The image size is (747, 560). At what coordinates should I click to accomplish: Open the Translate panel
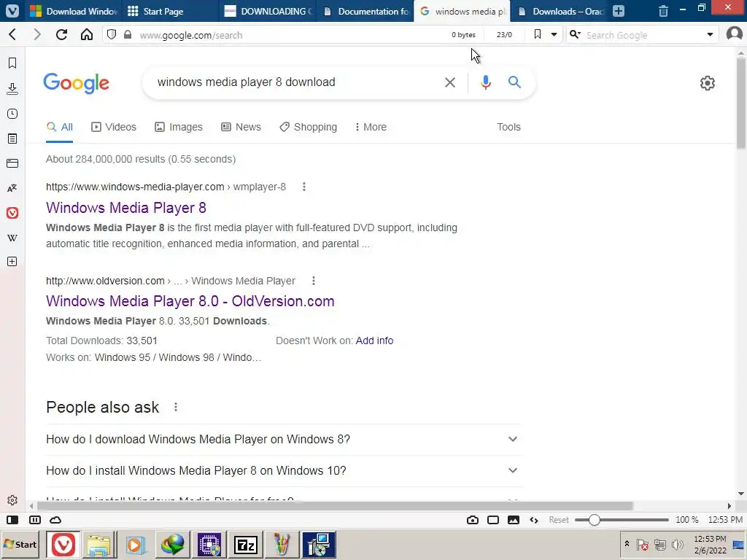12,188
